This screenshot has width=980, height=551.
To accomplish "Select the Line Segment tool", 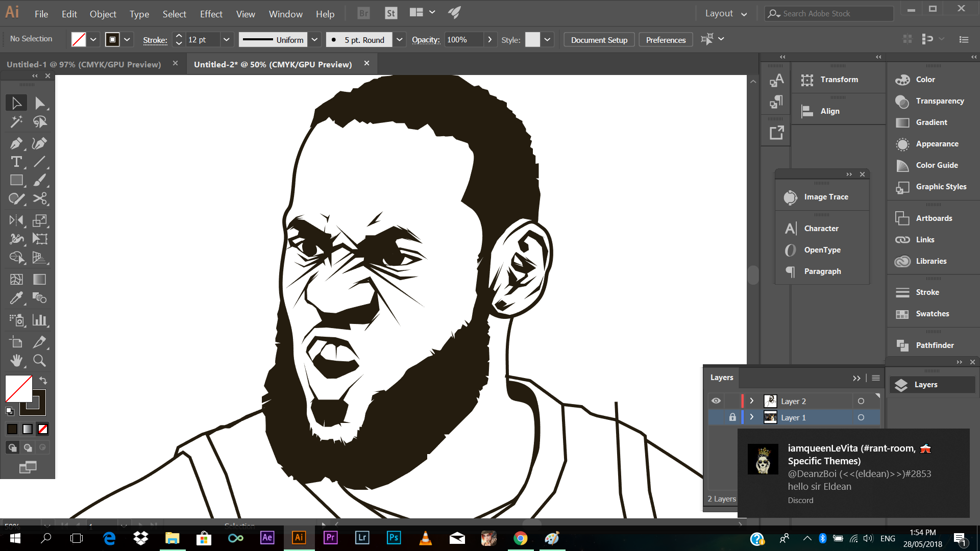I will click(x=40, y=162).
